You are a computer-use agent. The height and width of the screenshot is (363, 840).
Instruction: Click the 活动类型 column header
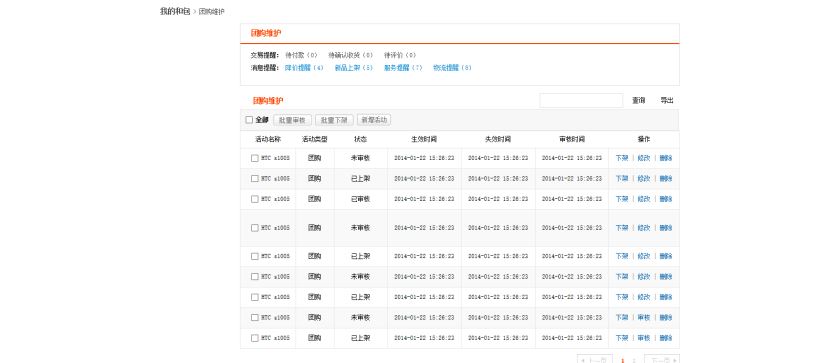point(314,139)
